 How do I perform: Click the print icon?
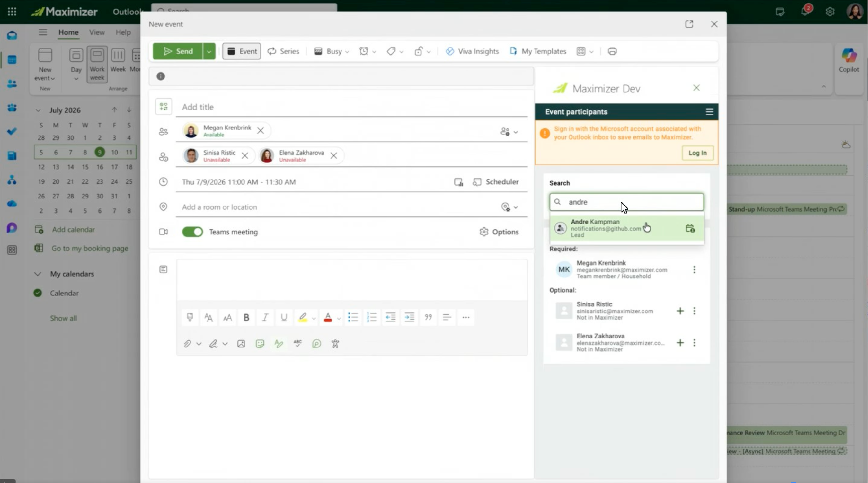click(612, 51)
